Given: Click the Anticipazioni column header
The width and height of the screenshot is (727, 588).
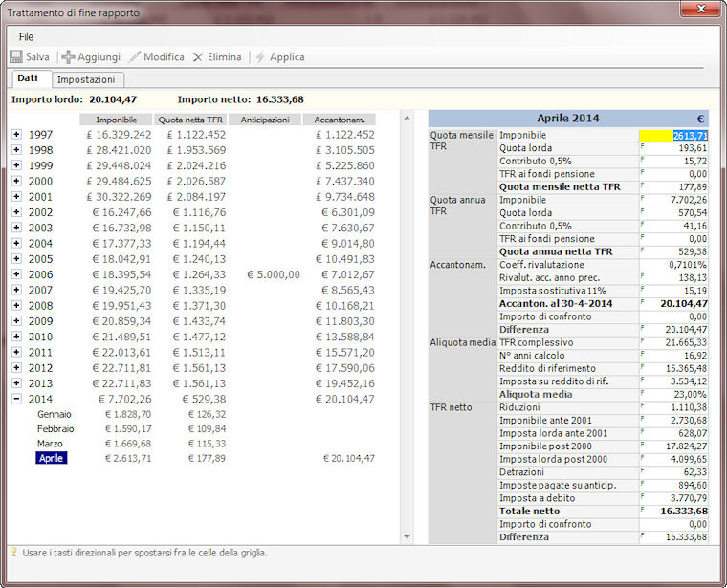Looking at the screenshot, I should pos(265,120).
